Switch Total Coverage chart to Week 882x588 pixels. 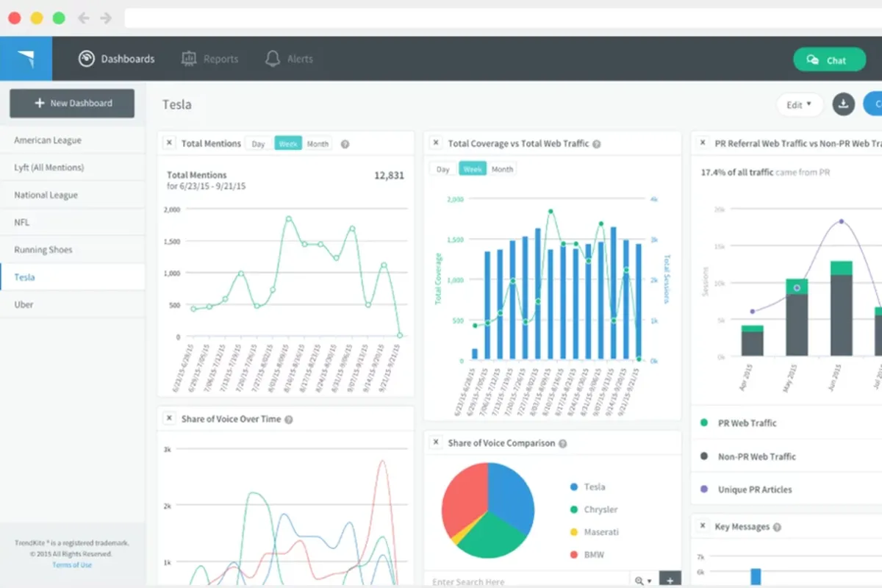(x=473, y=169)
